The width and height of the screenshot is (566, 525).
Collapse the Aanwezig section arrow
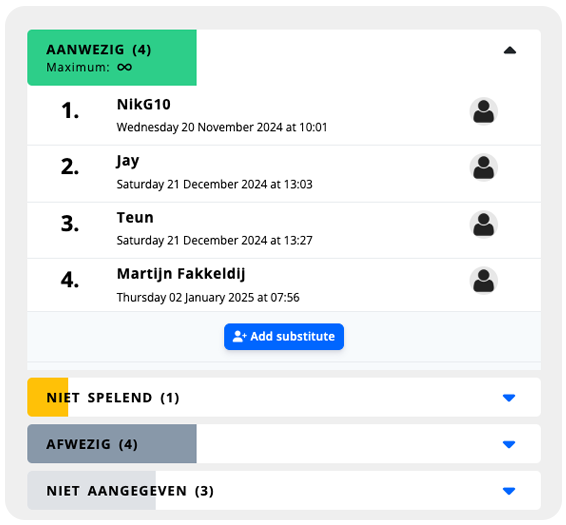[x=509, y=50]
